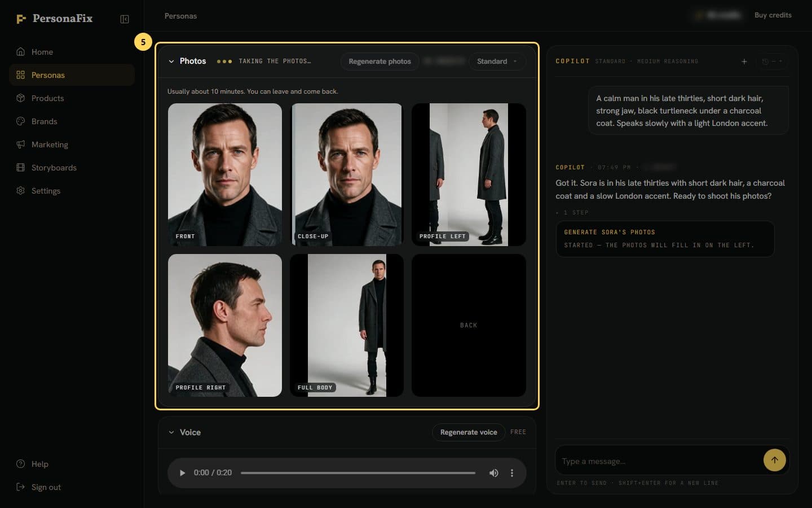The width and height of the screenshot is (812, 508).
Task: Click the Help question mark icon
Action: point(21,464)
